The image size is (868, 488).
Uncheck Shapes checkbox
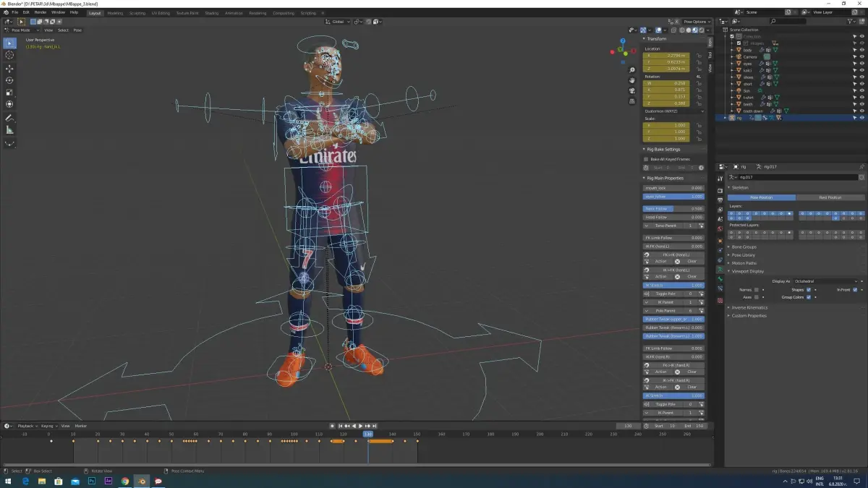808,290
